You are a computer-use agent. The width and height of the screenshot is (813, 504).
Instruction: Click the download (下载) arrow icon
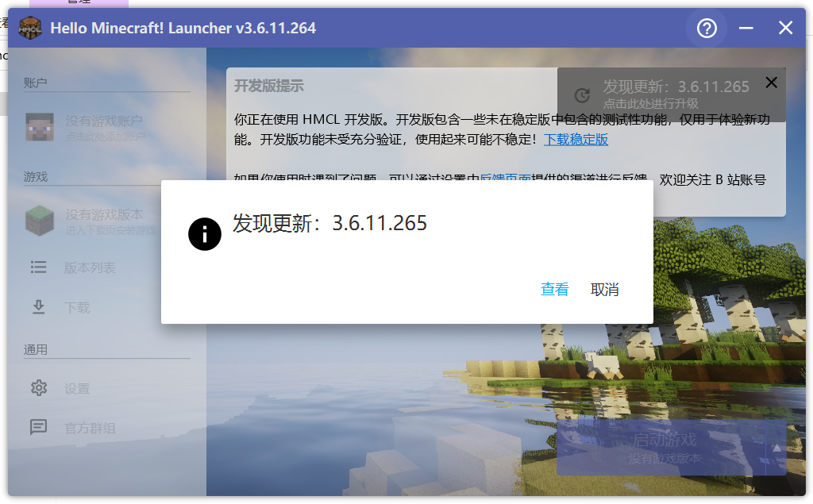pos(38,307)
